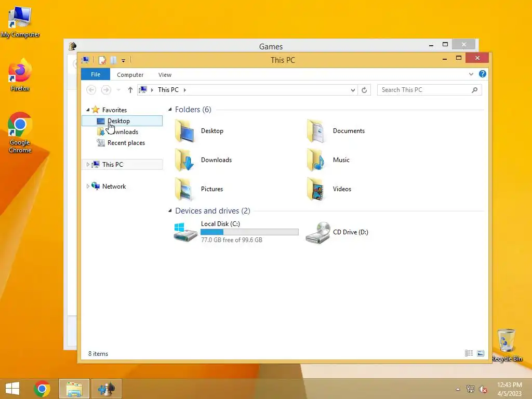Click '77.0 GB free of 99.6 GB' text
This screenshot has height=399, width=532.
[x=231, y=240]
